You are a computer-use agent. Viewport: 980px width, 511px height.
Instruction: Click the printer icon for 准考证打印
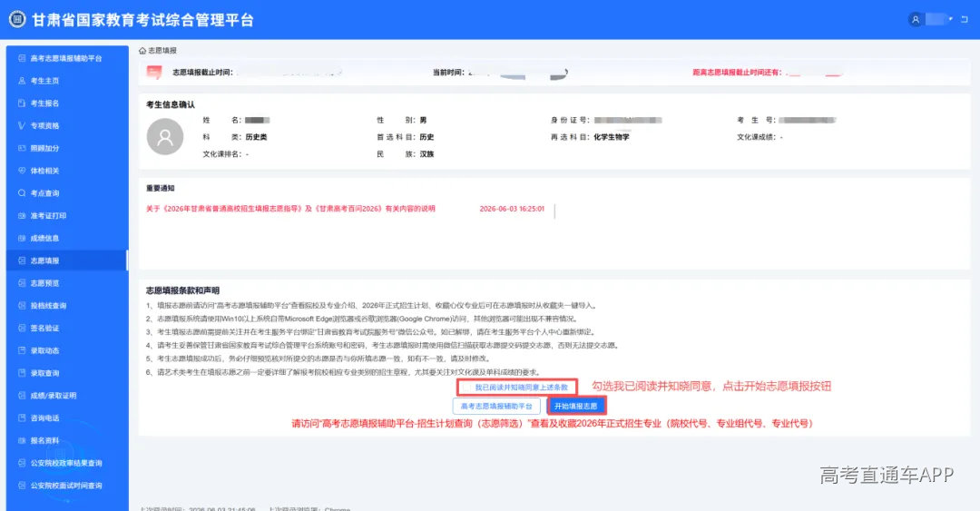(x=22, y=216)
